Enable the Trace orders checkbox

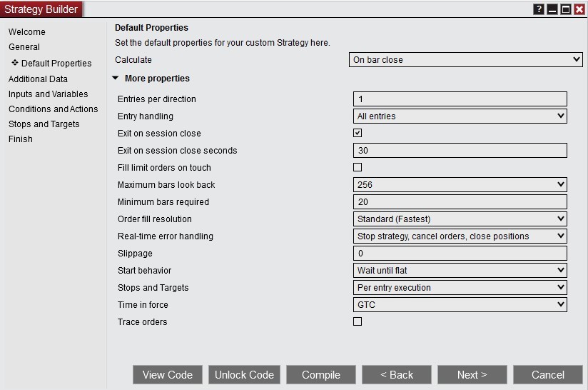(x=358, y=321)
